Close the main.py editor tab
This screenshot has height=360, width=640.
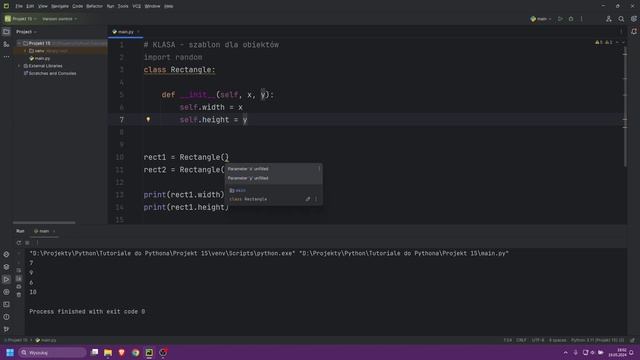138,32
